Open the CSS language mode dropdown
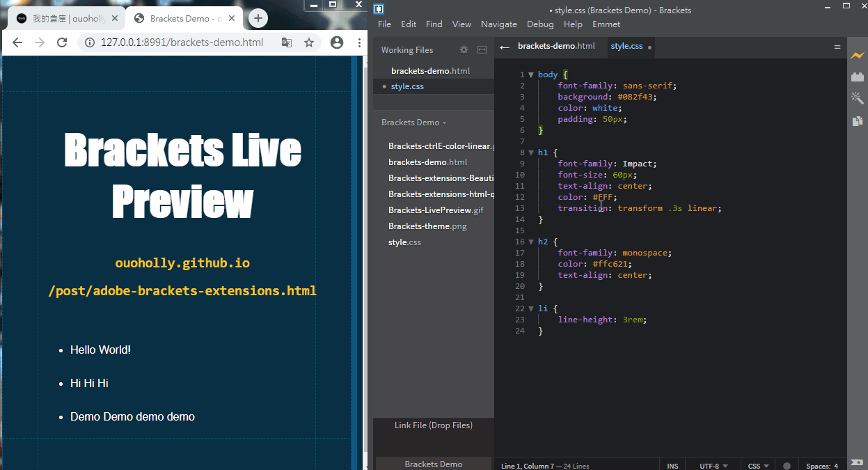868x470 pixels. click(757, 465)
